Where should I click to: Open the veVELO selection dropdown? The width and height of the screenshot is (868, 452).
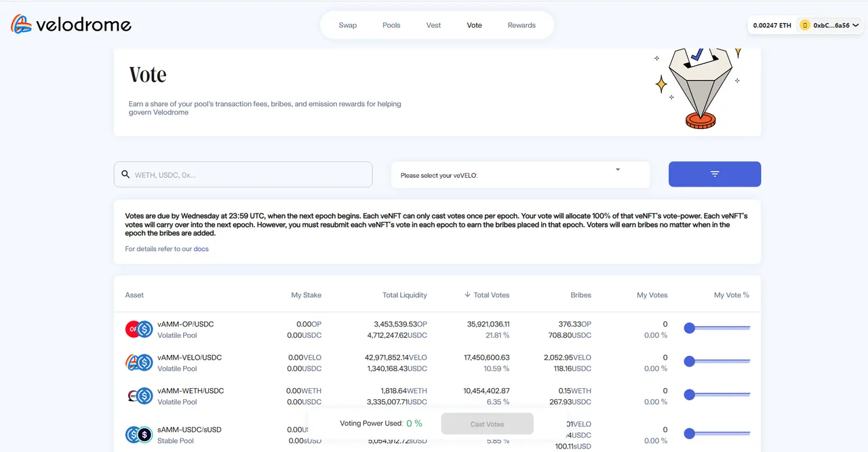(520, 174)
